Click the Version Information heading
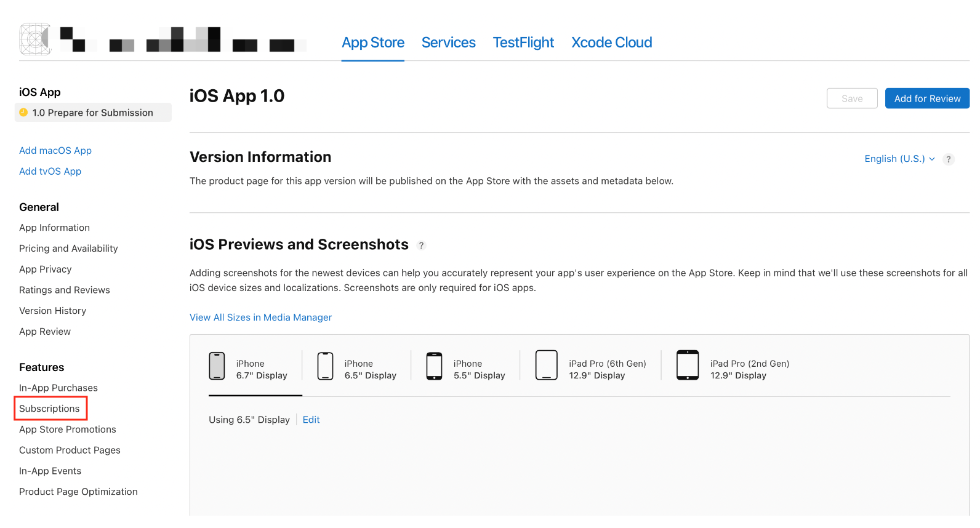This screenshot has width=980, height=528. click(260, 157)
